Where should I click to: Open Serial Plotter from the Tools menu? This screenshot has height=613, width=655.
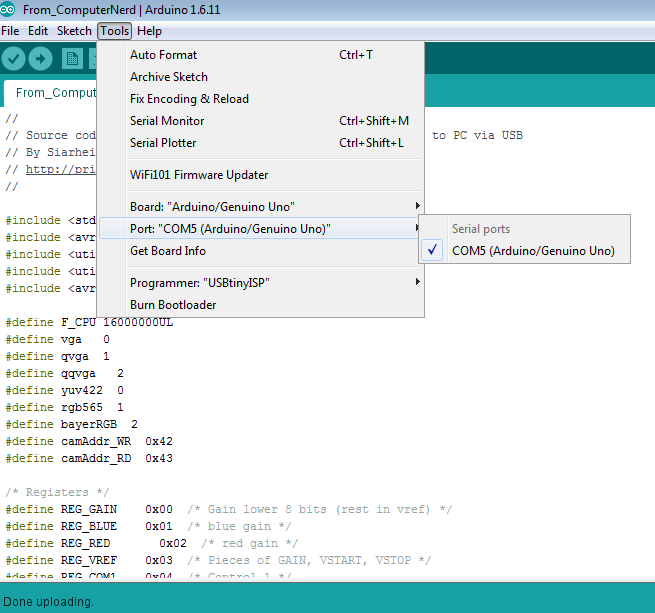coord(261,143)
